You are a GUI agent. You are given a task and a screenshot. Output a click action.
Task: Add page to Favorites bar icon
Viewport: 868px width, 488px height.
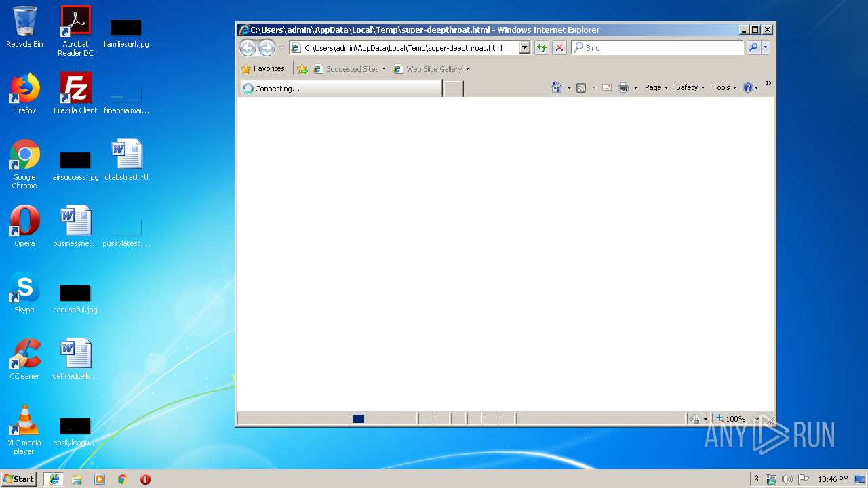[x=302, y=69]
